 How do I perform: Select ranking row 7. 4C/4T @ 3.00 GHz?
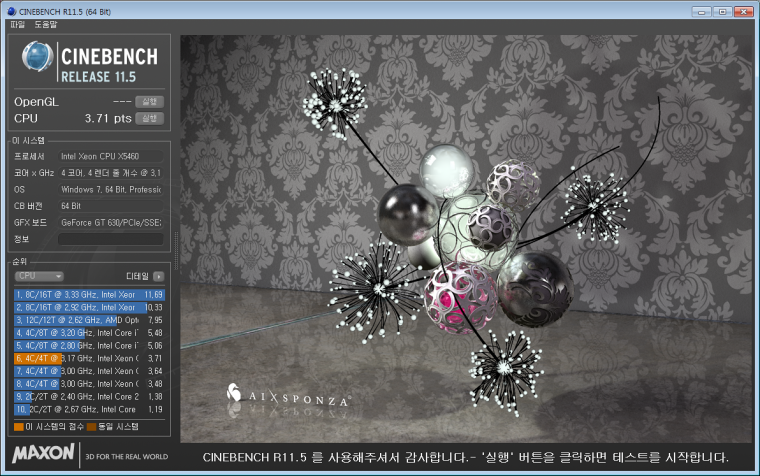point(89,371)
